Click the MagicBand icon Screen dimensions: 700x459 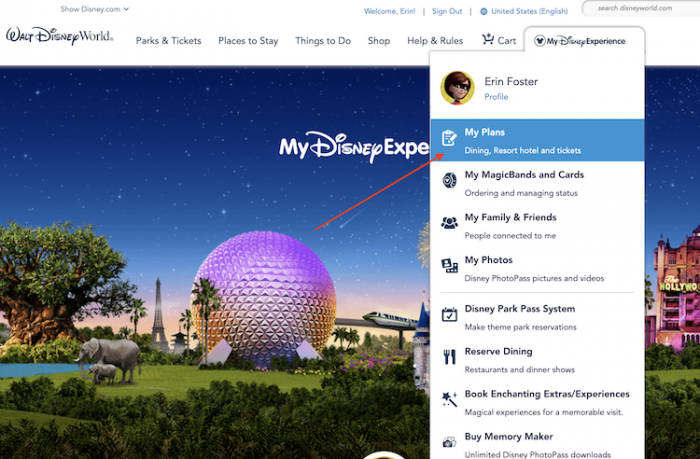pyautogui.click(x=449, y=180)
